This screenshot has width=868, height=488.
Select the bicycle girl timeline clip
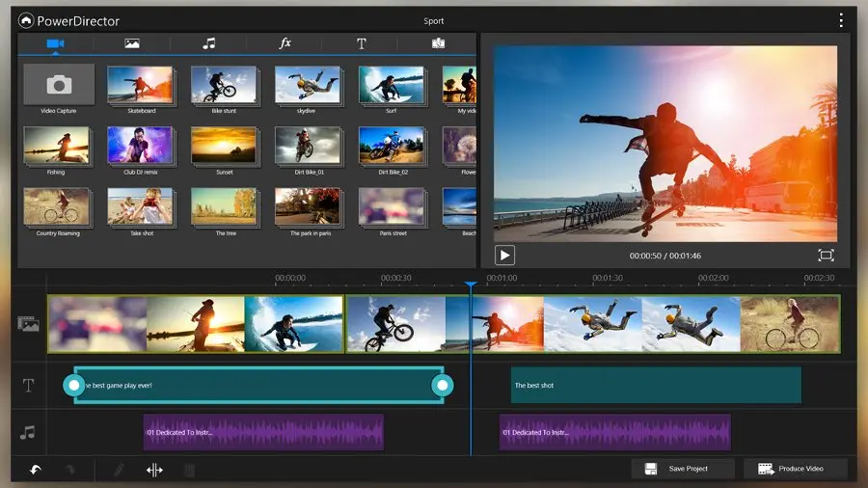click(x=790, y=324)
